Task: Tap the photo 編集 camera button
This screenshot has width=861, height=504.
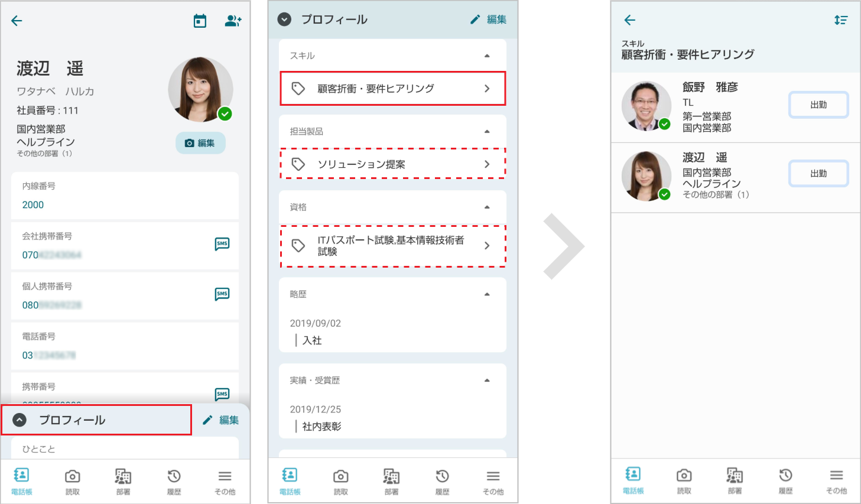Action: point(200,143)
